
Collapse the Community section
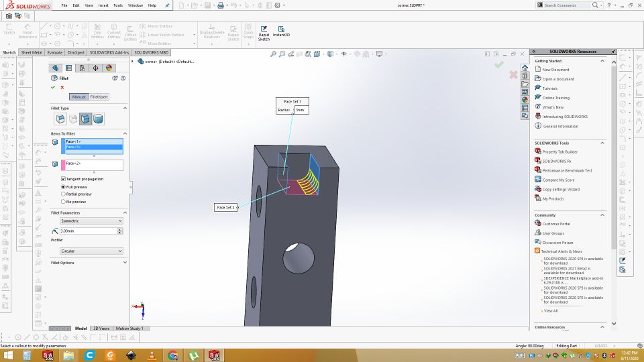pyautogui.click(x=602, y=215)
